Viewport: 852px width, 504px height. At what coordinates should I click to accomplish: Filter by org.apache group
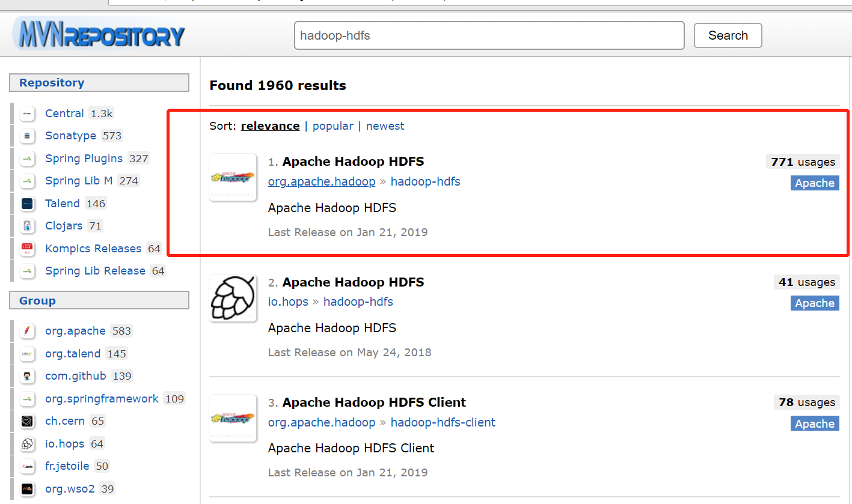(x=75, y=331)
